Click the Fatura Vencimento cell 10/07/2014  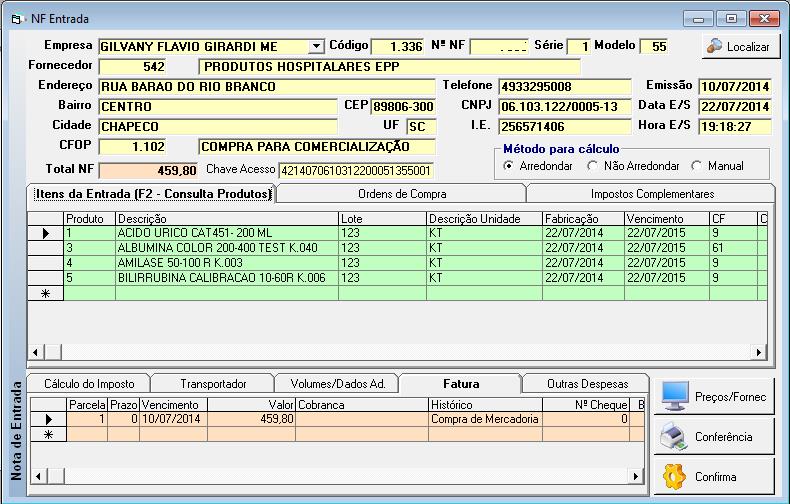173,419
